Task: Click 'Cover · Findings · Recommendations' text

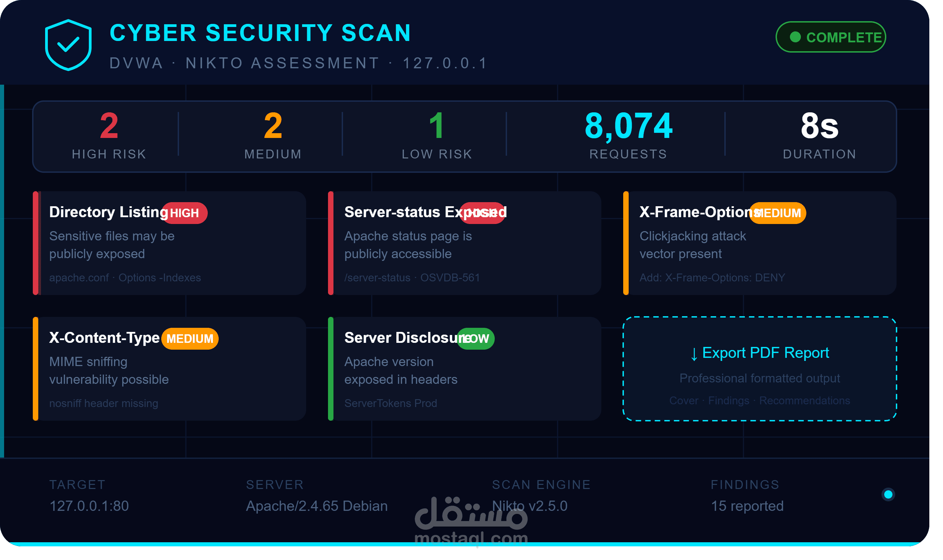Action: 760,401
